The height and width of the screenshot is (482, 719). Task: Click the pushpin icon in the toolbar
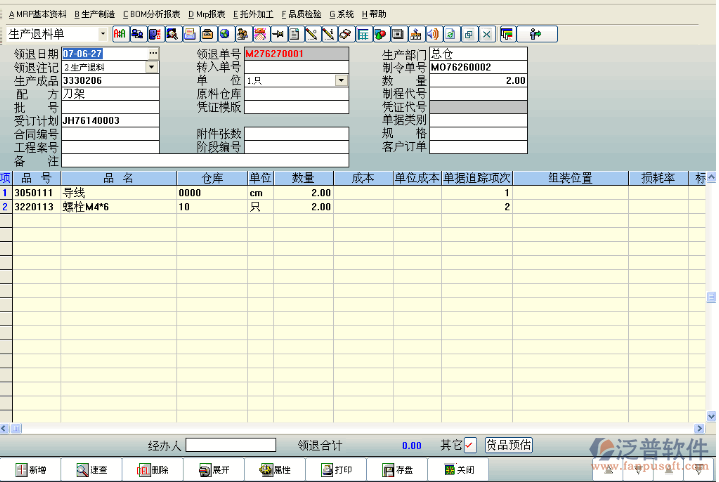click(278, 34)
